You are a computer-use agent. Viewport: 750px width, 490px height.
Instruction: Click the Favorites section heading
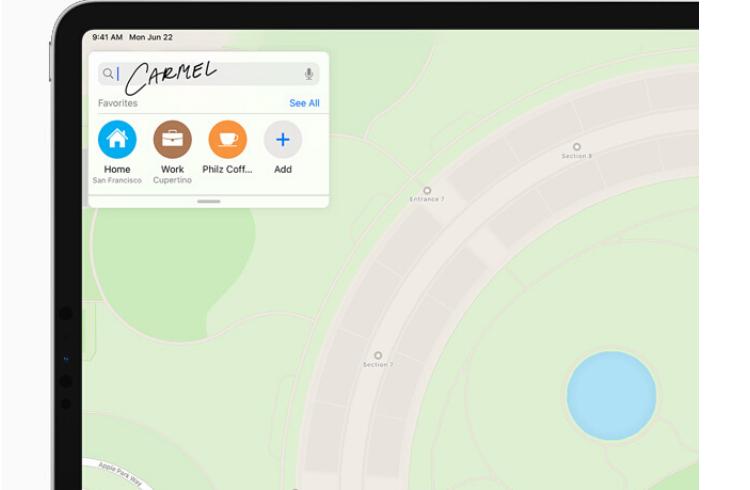tap(118, 103)
